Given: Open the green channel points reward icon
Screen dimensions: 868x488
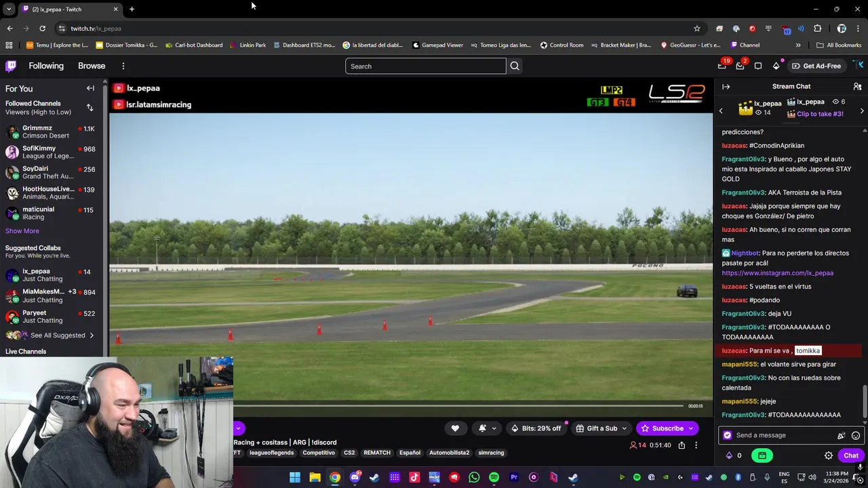Looking at the screenshot, I should click(x=762, y=455).
